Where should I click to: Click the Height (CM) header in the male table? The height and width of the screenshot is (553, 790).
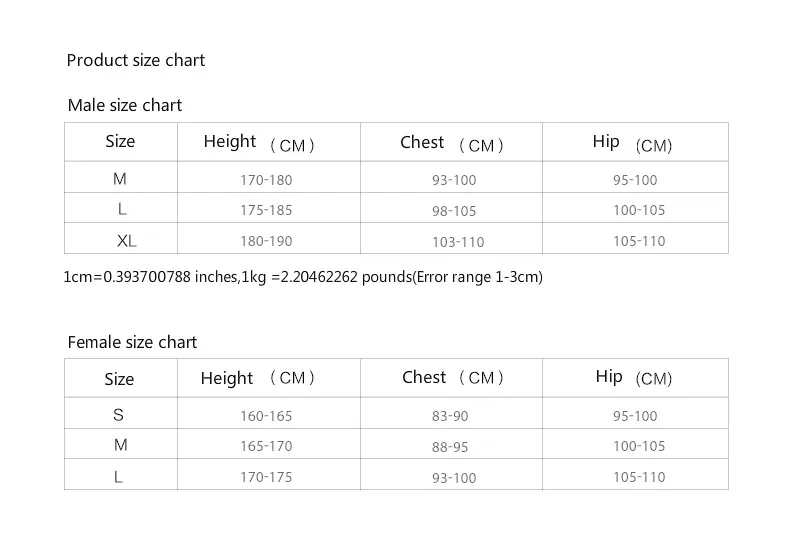(x=259, y=143)
